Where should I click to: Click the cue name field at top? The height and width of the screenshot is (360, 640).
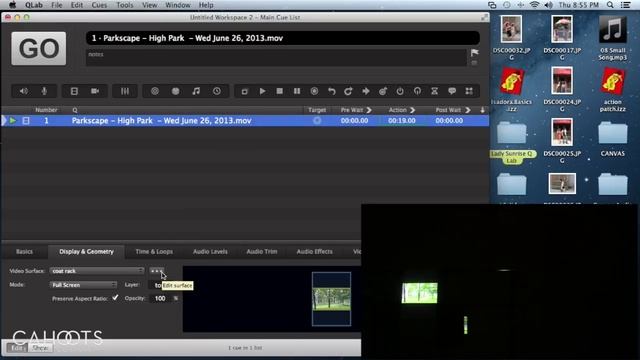click(x=282, y=38)
